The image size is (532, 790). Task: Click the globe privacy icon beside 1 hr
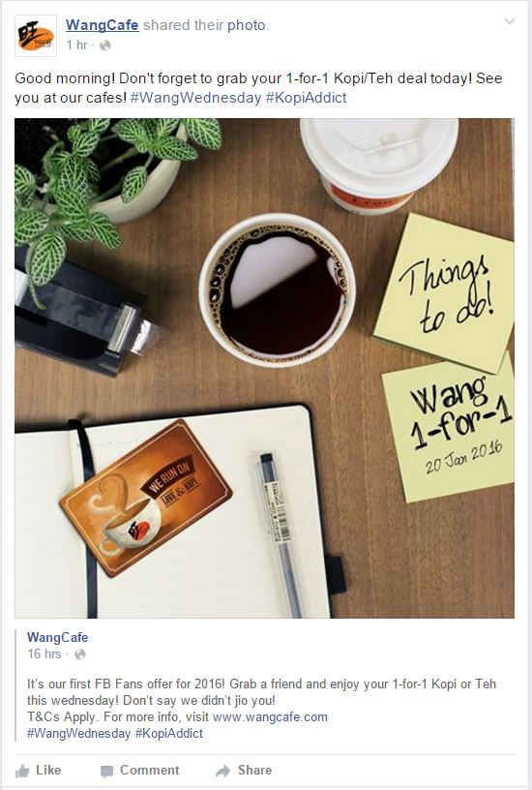click(104, 46)
